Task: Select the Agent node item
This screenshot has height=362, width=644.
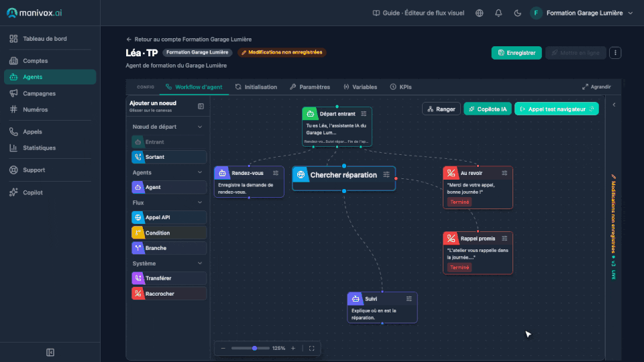Action: 169,187
